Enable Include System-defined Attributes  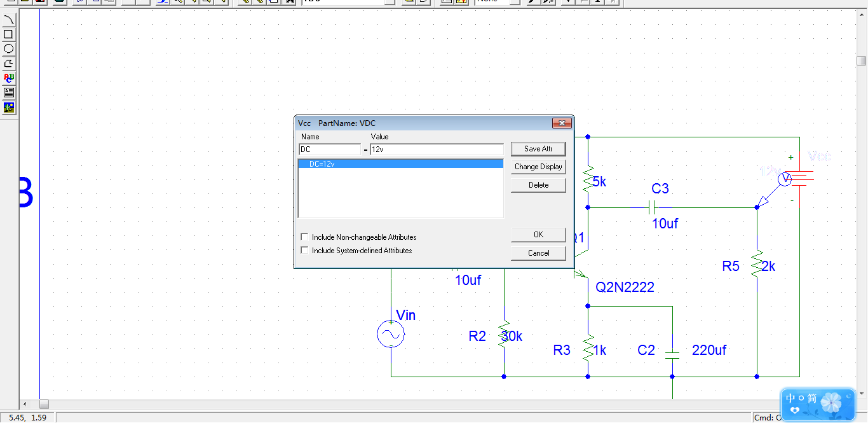click(x=304, y=251)
